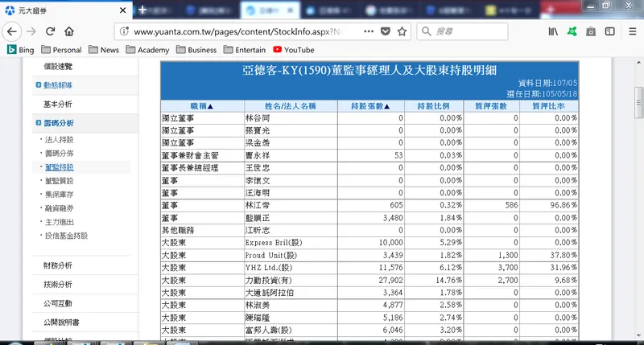644x345 pixels.
Task: Select 基本分析 in sidebar
Action: 58,105
